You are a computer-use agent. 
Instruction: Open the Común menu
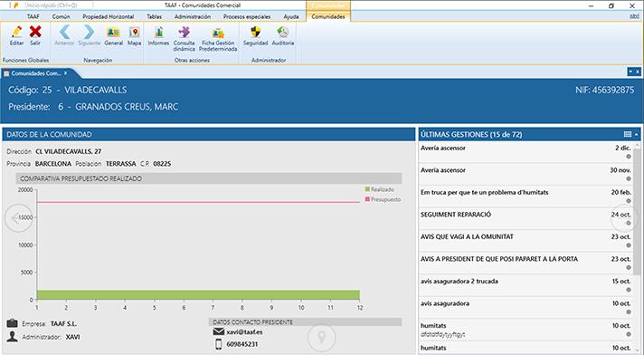pos(61,16)
